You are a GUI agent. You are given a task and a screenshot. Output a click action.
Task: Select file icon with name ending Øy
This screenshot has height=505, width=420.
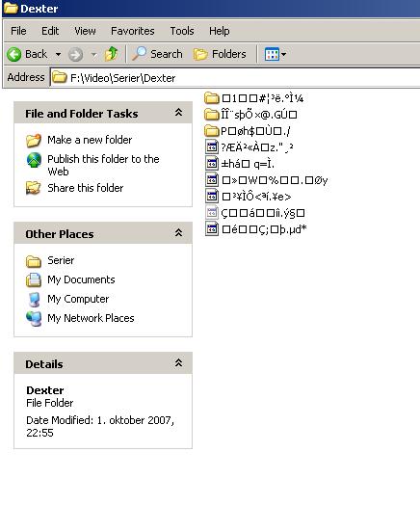[x=212, y=179]
